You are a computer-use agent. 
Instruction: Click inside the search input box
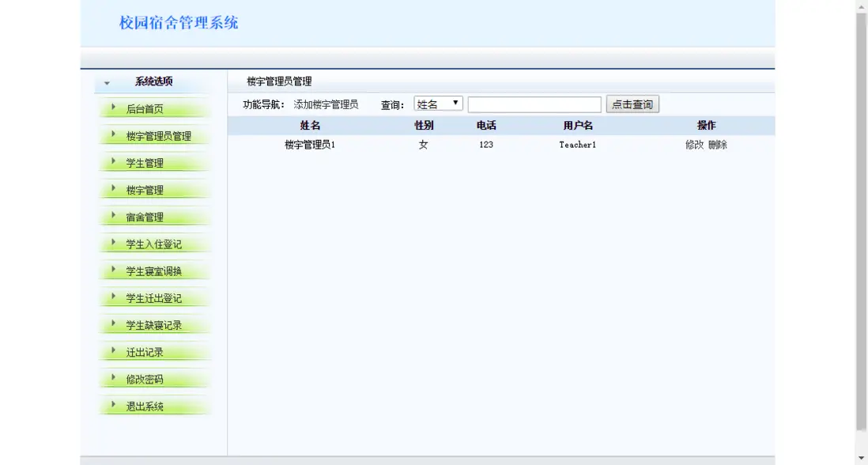coord(534,103)
